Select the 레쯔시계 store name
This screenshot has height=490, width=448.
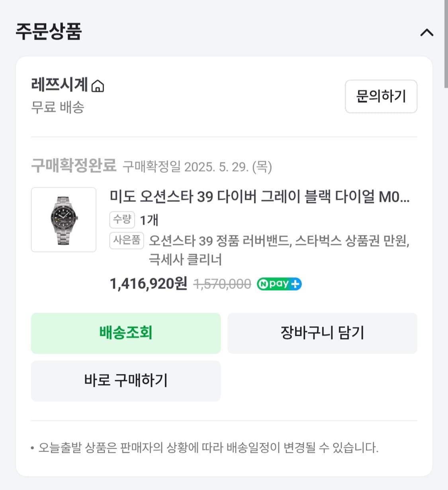59,84
